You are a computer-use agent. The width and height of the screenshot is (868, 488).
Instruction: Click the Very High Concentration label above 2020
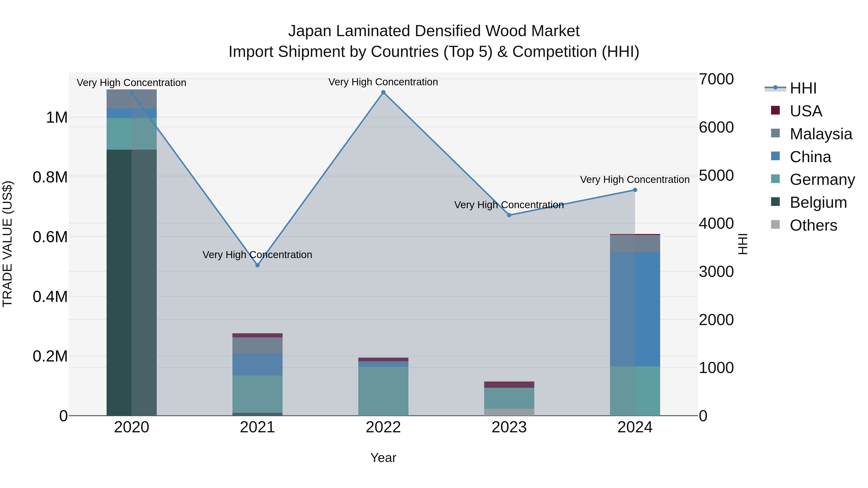(x=132, y=82)
